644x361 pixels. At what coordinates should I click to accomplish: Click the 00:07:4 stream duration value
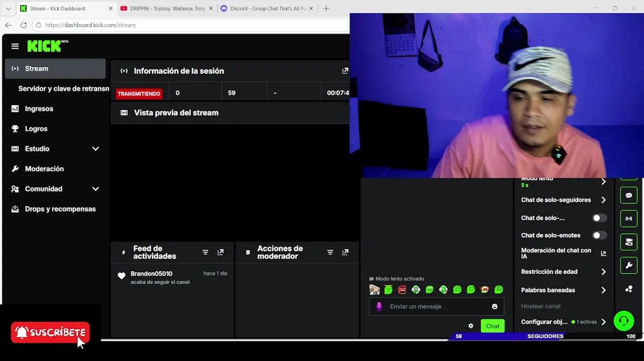(338, 93)
